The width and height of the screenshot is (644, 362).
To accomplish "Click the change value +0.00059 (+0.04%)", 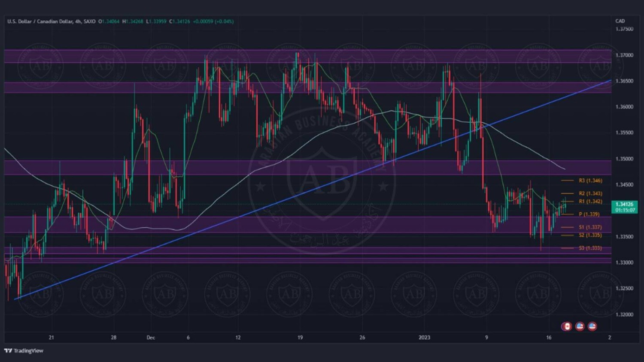I will [x=213, y=21].
